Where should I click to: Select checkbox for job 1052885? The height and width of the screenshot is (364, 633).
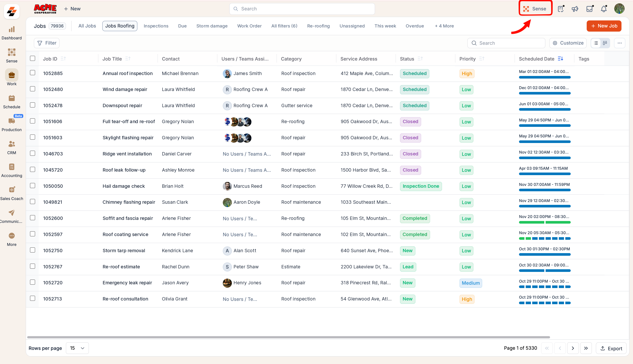[x=33, y=73]
